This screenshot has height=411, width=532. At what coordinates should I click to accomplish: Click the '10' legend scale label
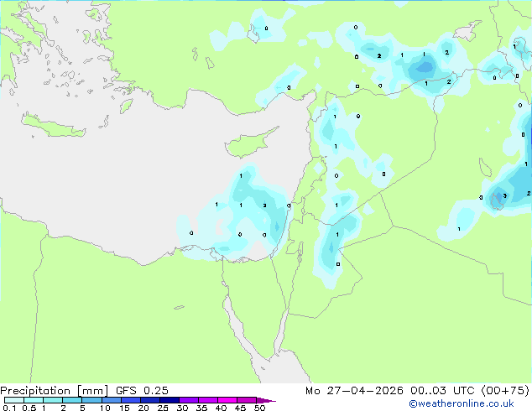(x=105, y=408)
